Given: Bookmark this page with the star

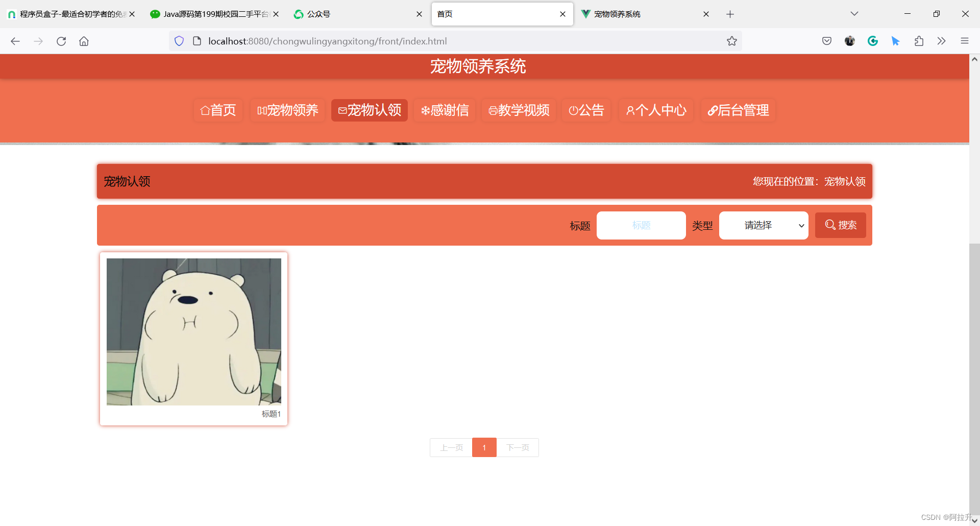Looking at the screenshot, I should tap(732, 41).
